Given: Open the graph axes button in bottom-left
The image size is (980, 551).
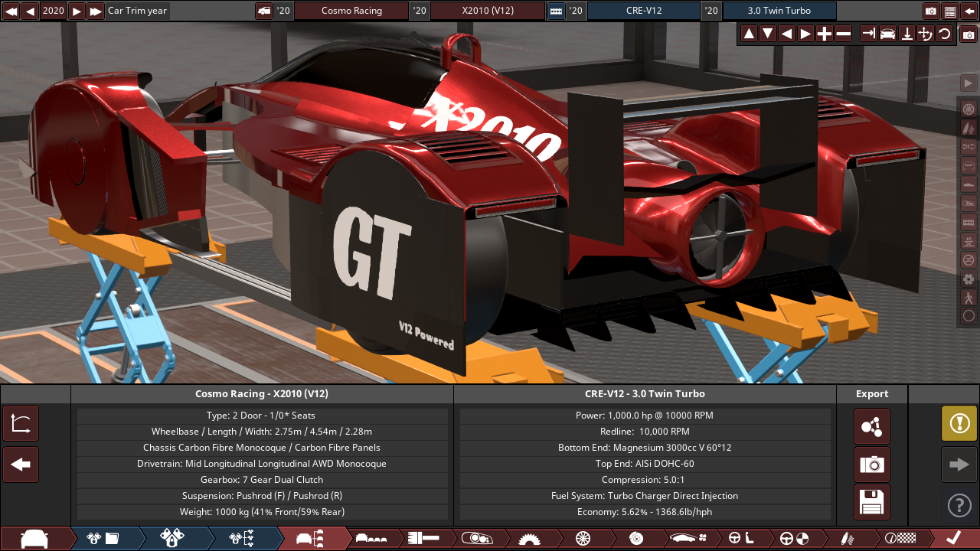Looking at the screenshot, I should pyautogui.click(x=21, y=424).
